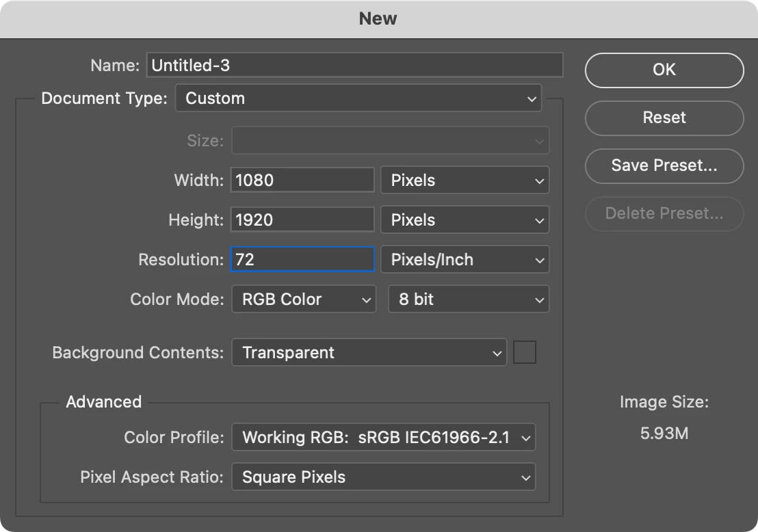Image resolution: width=758 pixels, height=532 pixels.
Task: Expand the Background Contents dropdown
Action: click(x=369, y=353)
